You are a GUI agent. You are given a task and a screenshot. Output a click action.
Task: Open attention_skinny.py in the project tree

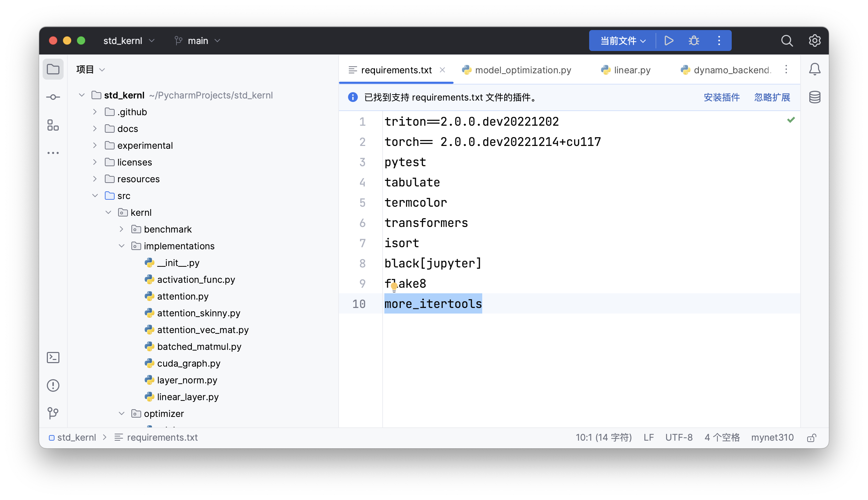click(198, 313)
